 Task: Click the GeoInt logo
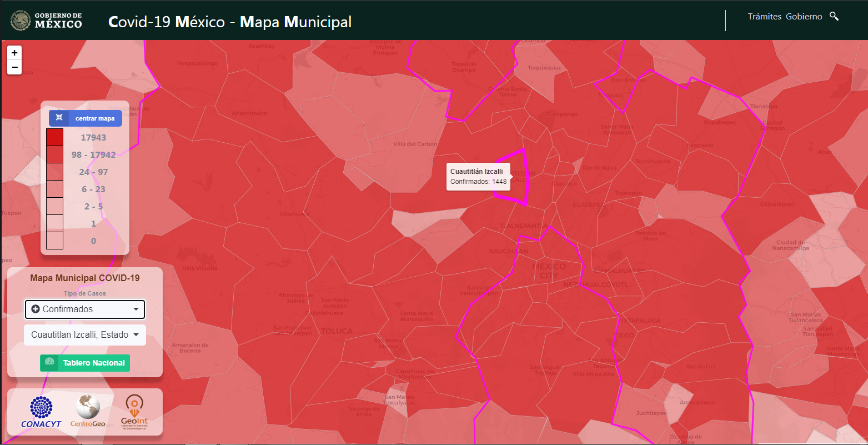coord(134,412)
